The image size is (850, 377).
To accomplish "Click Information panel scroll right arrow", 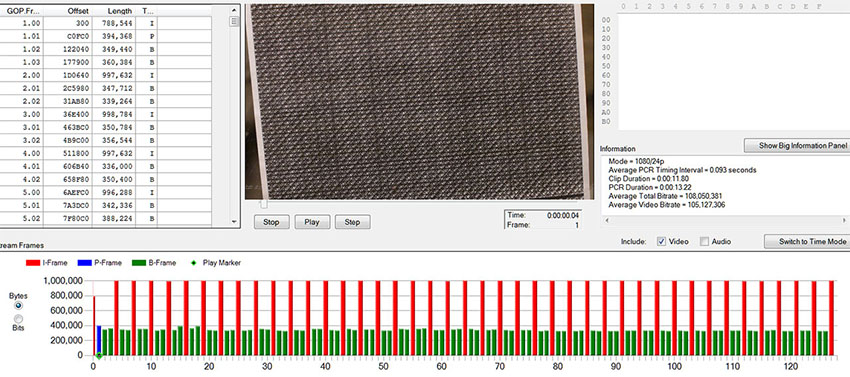I will [x=843, y=220].
